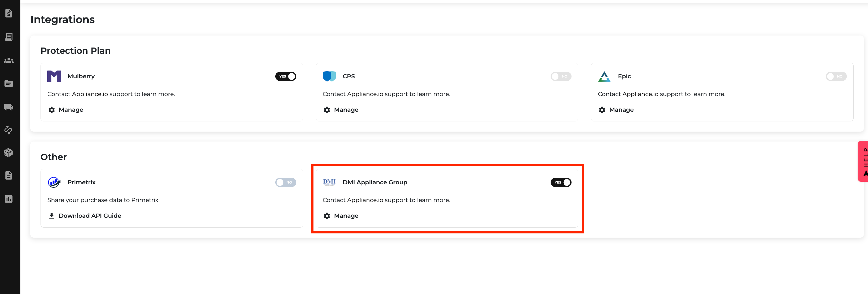Open the card icon in the sidebar

click(9, 84)
